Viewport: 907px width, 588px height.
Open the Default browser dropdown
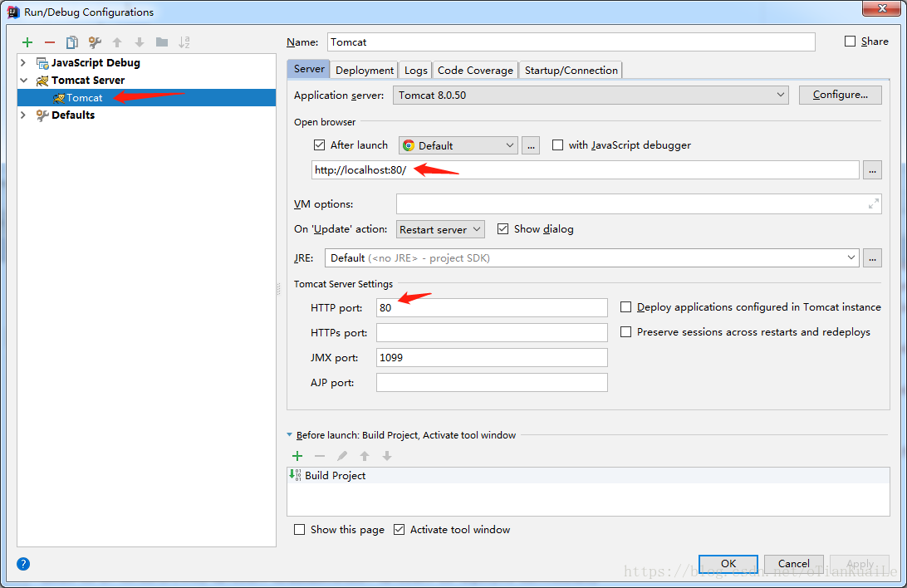click(x=458, y=145)
